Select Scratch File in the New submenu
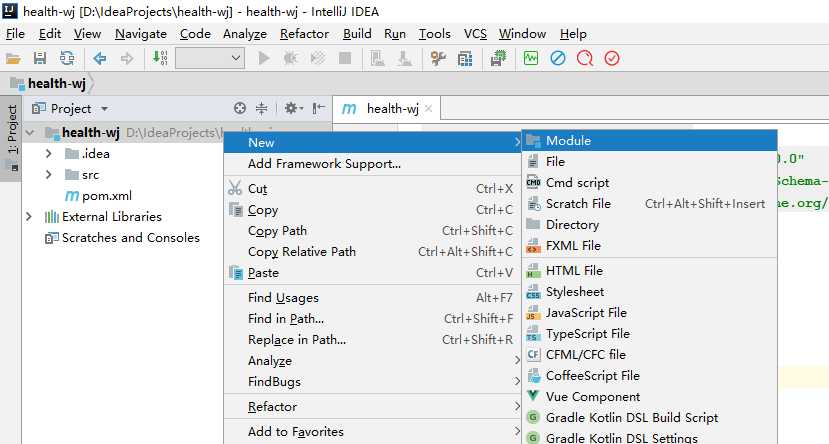 [649, 204]
